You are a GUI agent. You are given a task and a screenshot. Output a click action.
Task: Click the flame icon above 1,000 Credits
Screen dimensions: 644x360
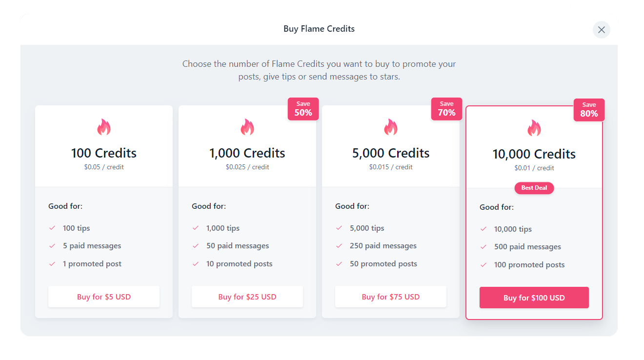tap(247, 127)
